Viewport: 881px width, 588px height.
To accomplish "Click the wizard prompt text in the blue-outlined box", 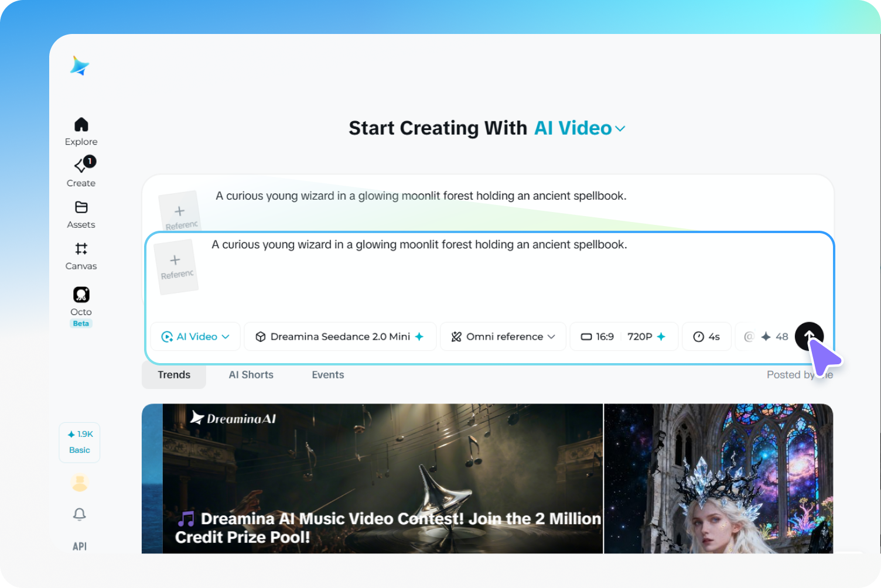I will (419, 245).
